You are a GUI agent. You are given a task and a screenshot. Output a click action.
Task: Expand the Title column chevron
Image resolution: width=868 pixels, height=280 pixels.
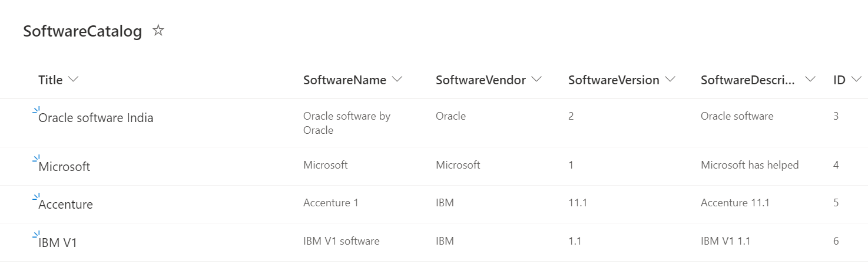click(74, 80)
